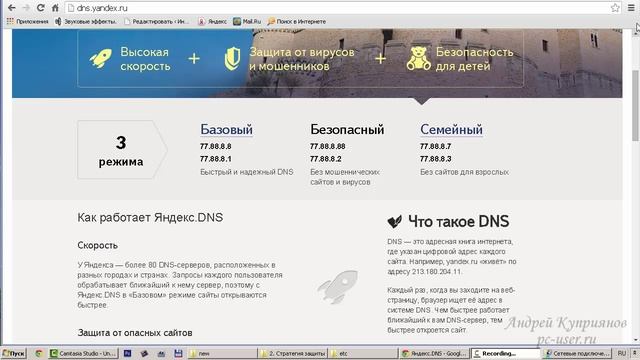
Task: Select the Семейный mode tab
Action: pyautogui.click(x=451, y=129)
